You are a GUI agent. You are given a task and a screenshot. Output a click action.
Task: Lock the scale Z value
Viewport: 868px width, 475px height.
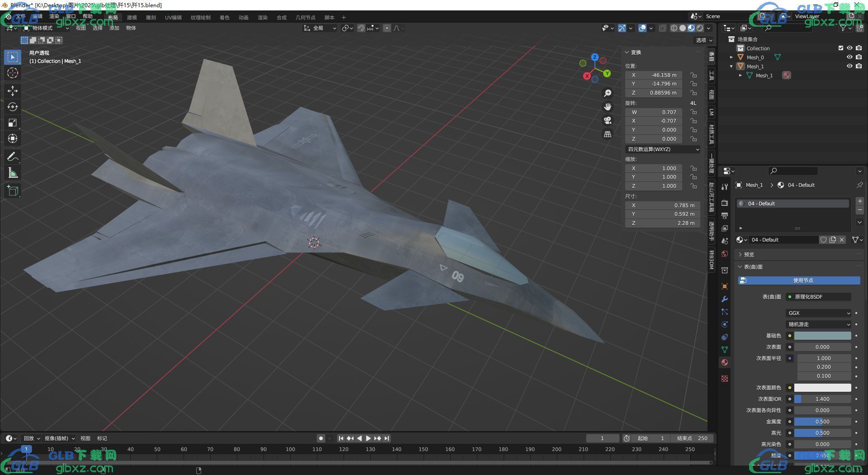point(693,186)
